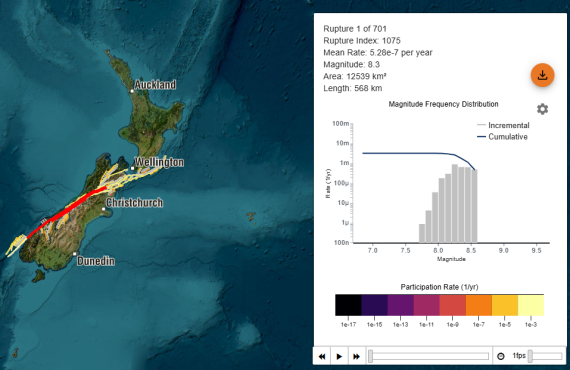Click the "100m" y-axis tick label
This screenshot has height=370, width=570.
pyautogui.click(x=341, y=124)
